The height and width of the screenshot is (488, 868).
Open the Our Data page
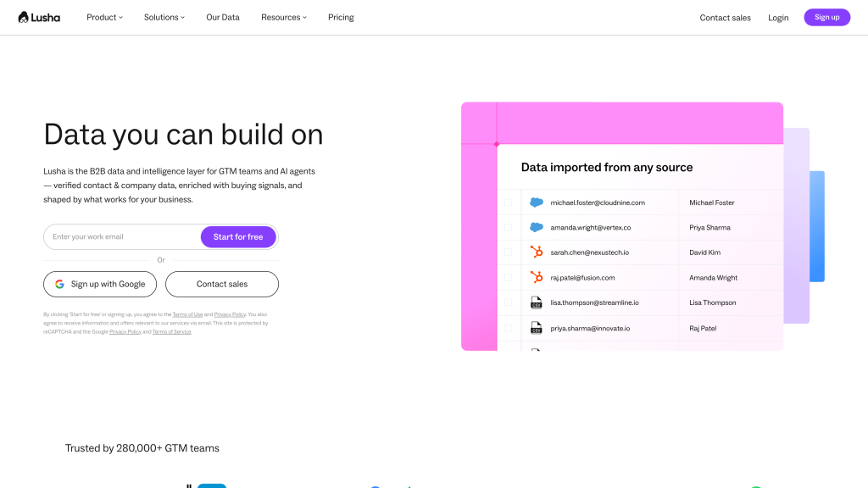223,17
